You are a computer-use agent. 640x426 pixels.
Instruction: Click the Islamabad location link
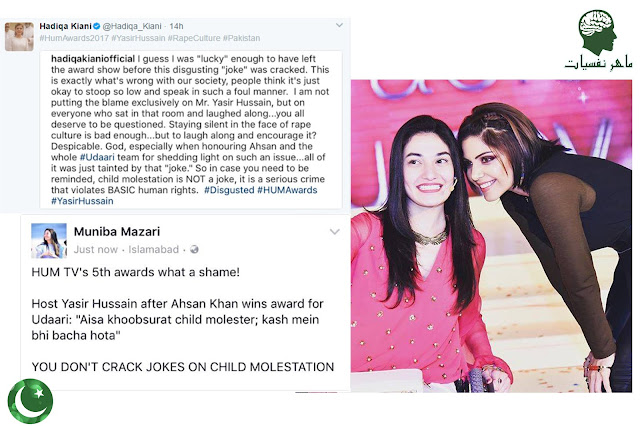pos(153,249)
